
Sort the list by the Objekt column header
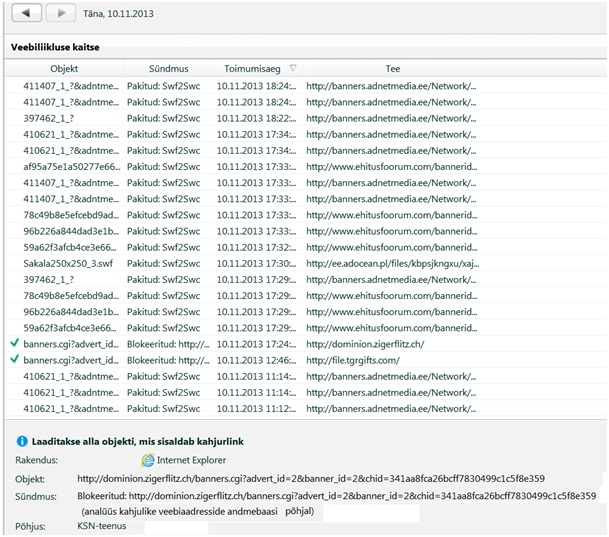64,68
